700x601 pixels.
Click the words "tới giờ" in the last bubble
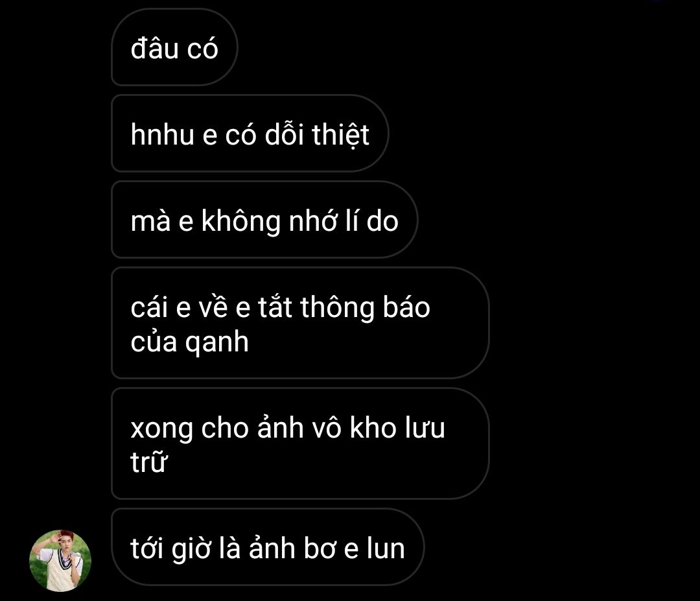point(170,548)
